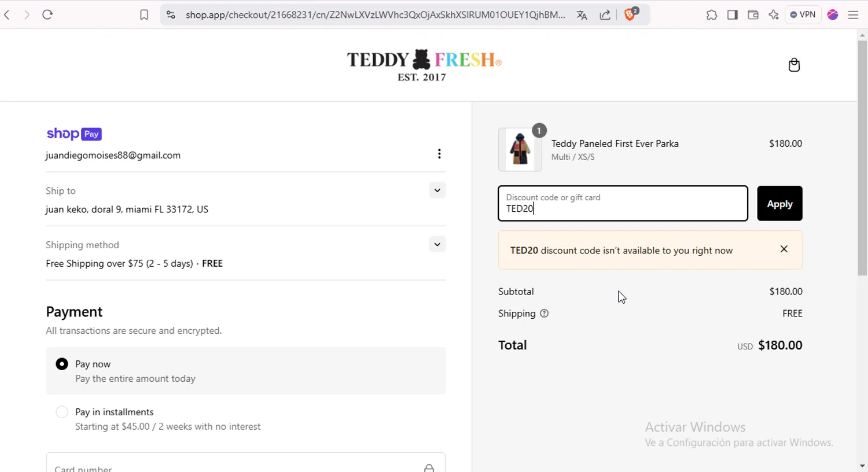Viewport: 868px width, 472px height.
Task: Expand the Shipping method dropdown
Action: pos(437,245)
